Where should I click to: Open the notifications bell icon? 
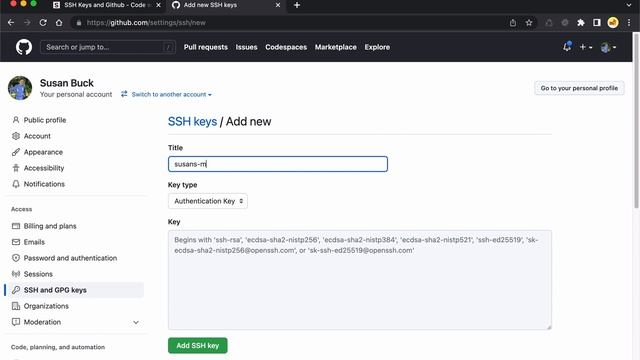tap(567, 47)
